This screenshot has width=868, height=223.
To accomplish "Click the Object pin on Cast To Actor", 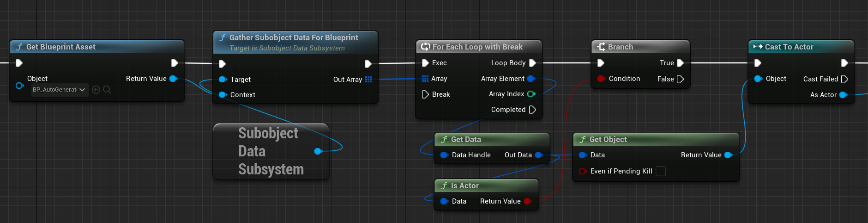I will [x=758, y=79].
